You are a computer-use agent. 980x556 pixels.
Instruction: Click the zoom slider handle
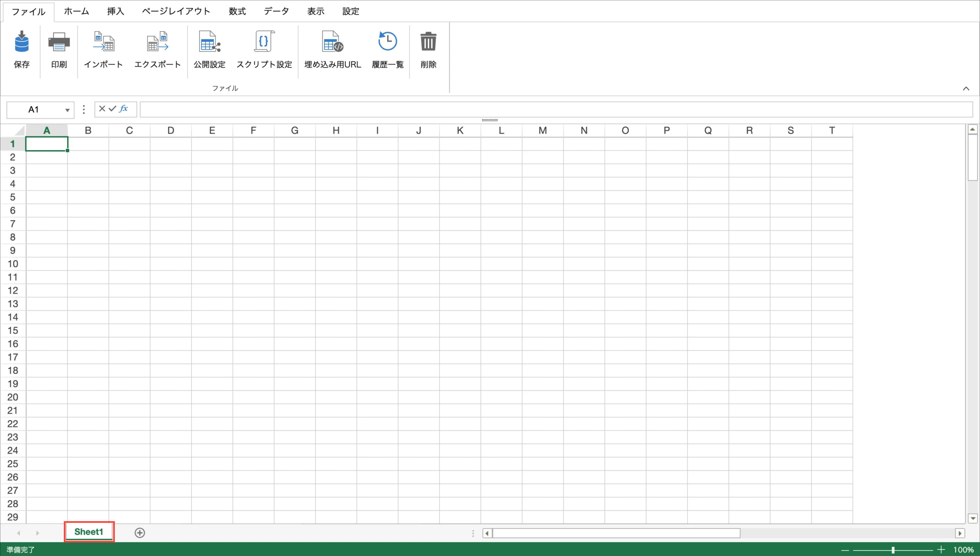click(893, 550)
